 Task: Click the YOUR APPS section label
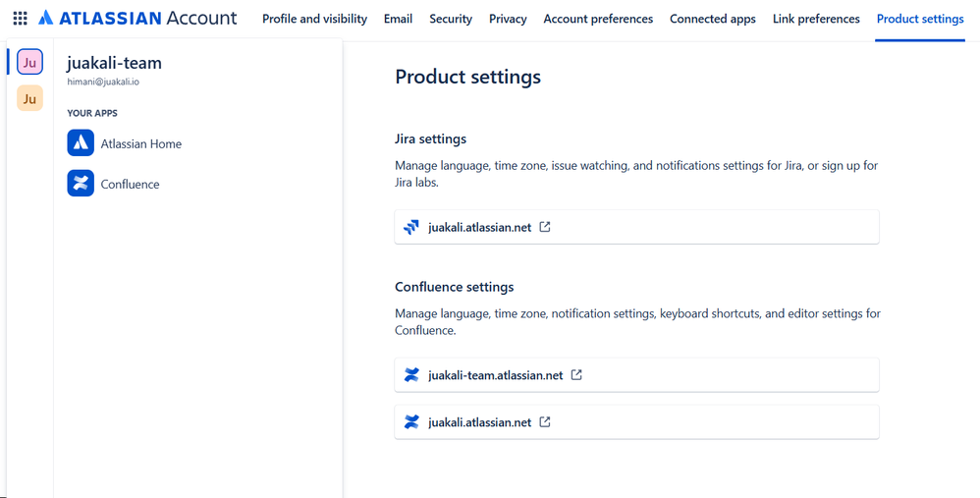92,113
